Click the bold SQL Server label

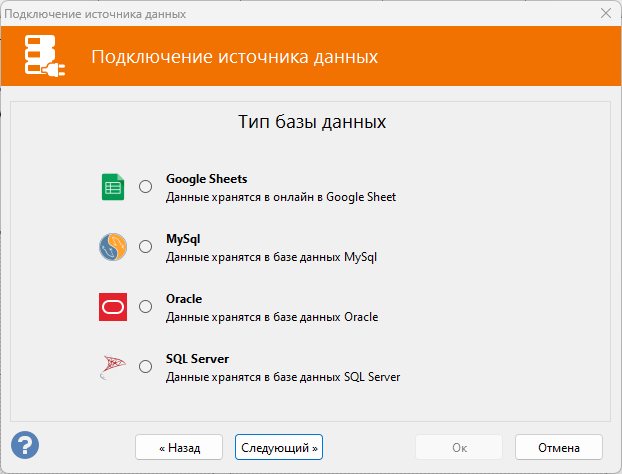coord(197,359)
